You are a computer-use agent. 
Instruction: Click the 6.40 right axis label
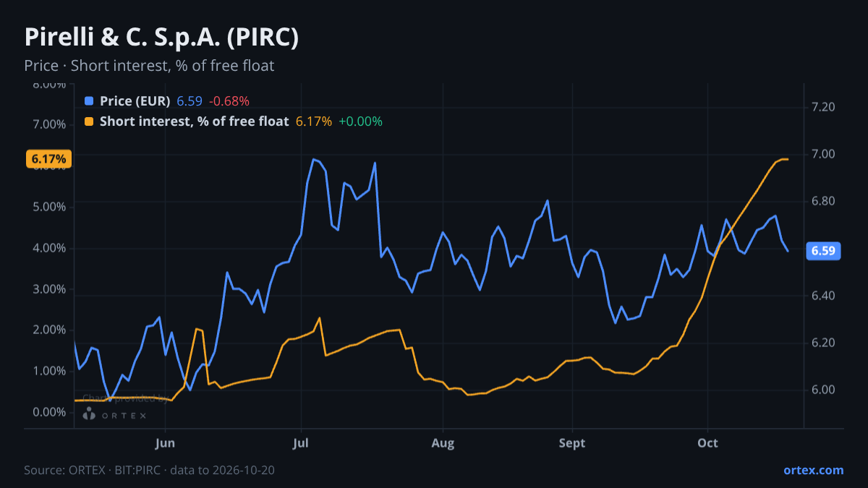(x=824, y=296)
